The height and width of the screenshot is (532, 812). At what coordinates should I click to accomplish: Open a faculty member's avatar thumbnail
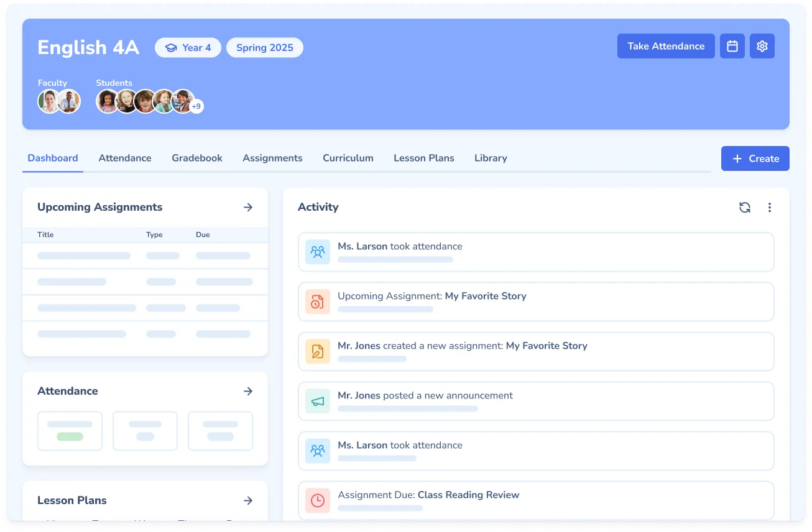point(48,101)
